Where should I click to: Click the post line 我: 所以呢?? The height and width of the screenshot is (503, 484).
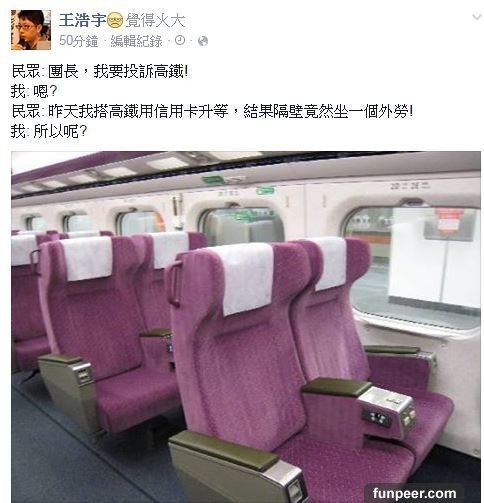point(49,131)
